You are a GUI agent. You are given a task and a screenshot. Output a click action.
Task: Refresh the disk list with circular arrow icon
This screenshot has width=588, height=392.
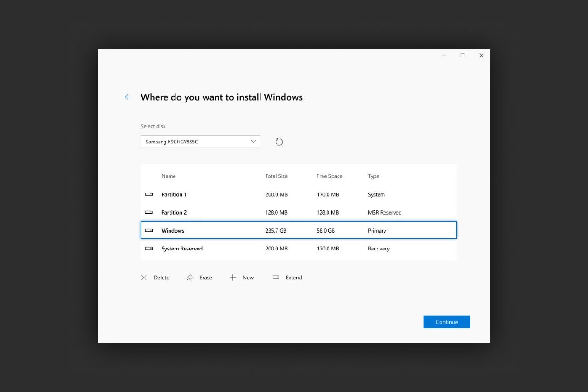click(279, 142)
